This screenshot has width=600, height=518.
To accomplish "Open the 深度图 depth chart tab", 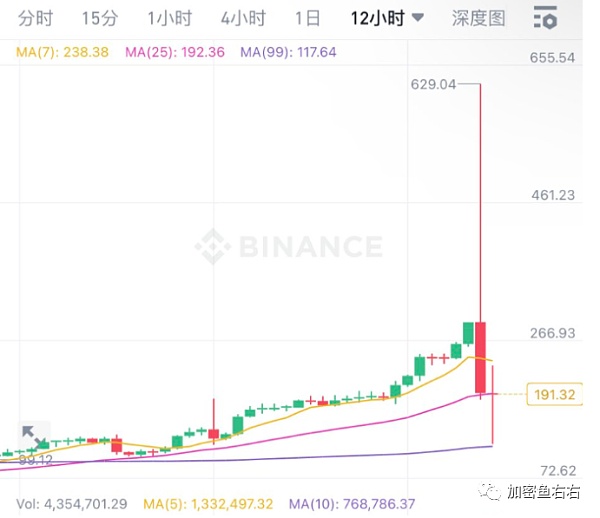I will point(479,18).
